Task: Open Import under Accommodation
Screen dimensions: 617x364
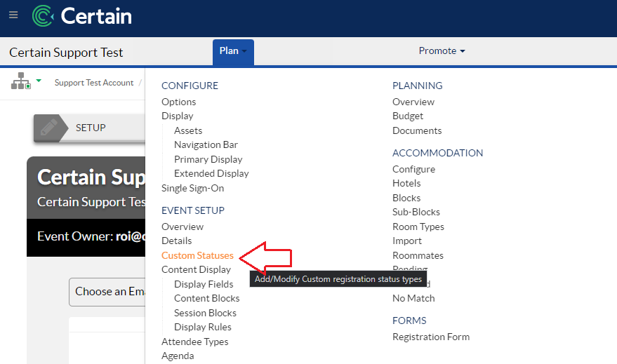Action: 407,241
